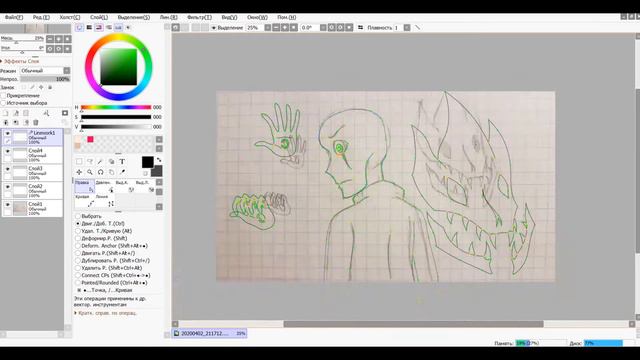
Task: Pick the pink swatch in the palette
Action: coord(90,139)
